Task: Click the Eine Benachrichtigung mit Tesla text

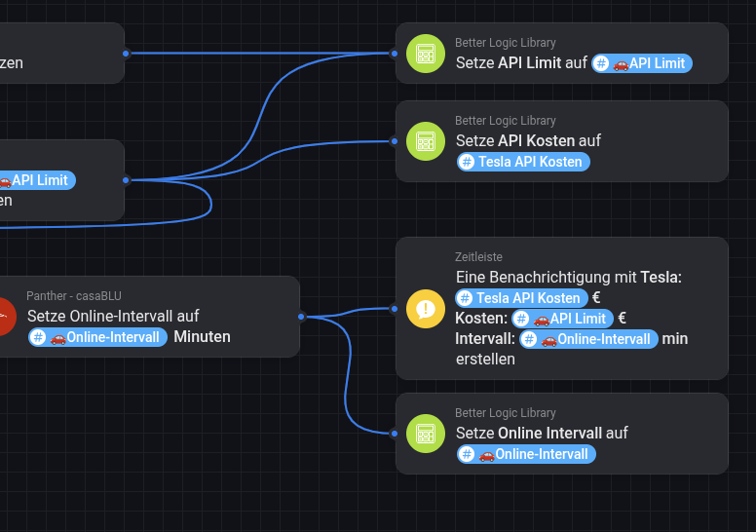Action: pos(569,278)
